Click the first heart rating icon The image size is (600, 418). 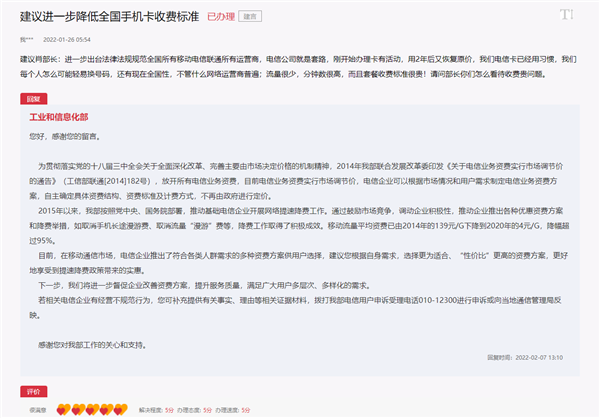(63, 410)
